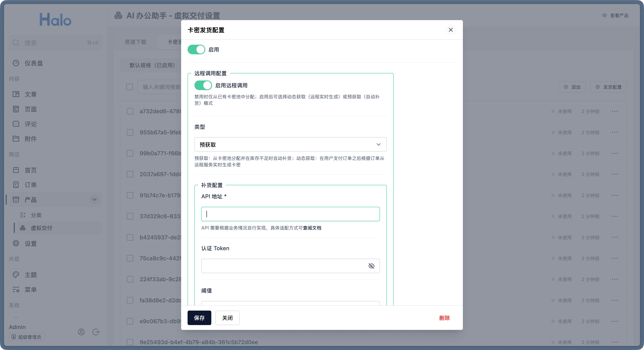Focus the API 地址 input field
644x350 pixels.
pyautogui.click(x=290, y=214)
